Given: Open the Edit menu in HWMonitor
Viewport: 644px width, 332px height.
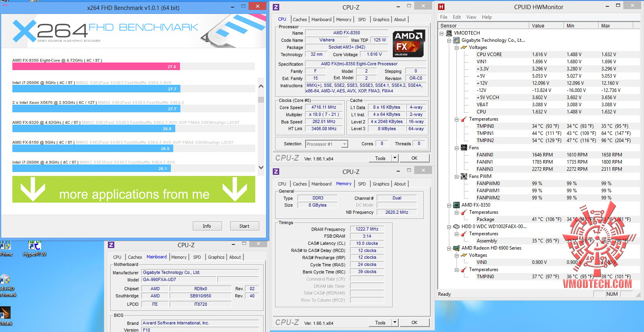Looking at the screenshot, I should pyautogui.click(x=457, y=17).
